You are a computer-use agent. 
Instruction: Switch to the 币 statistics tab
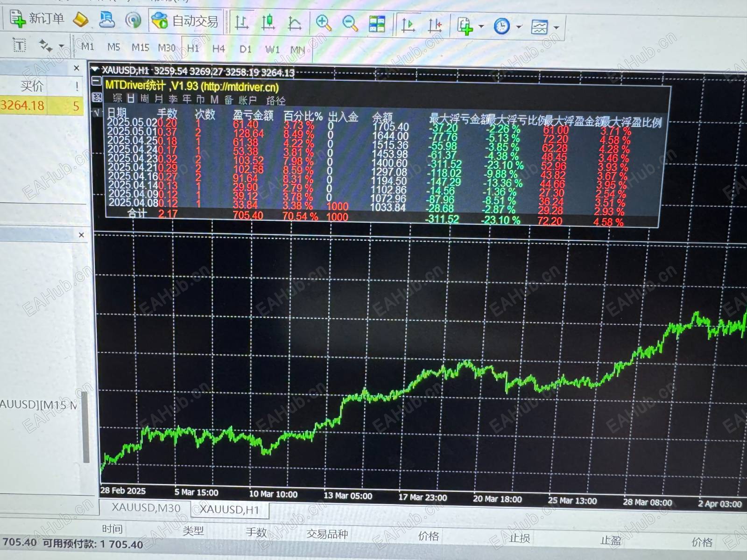point(200,99)
